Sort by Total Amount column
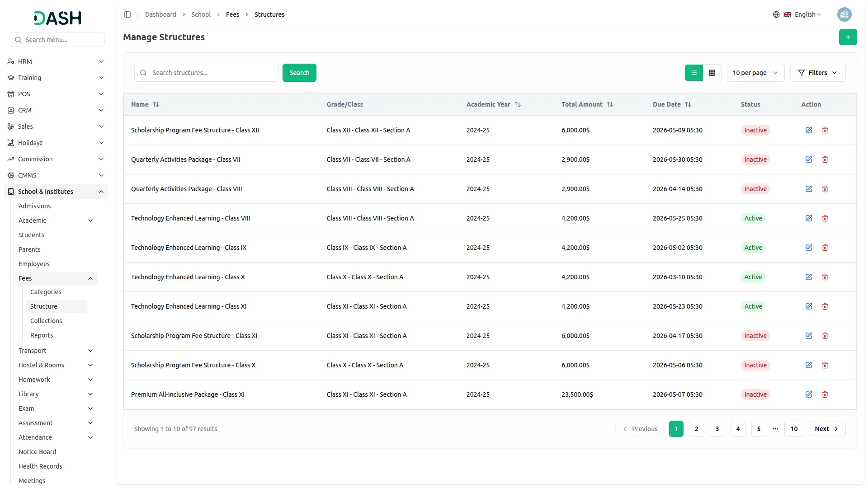 587,104
